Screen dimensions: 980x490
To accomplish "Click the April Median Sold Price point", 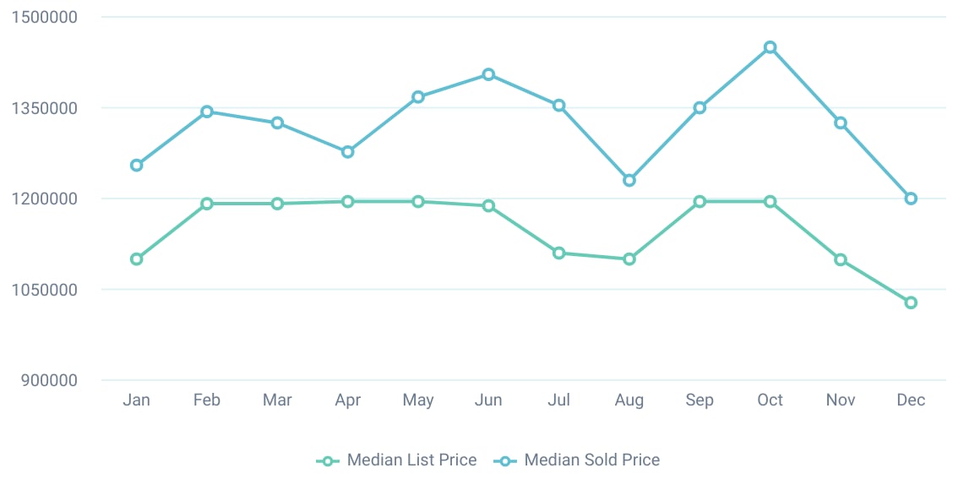I will 347,152.
